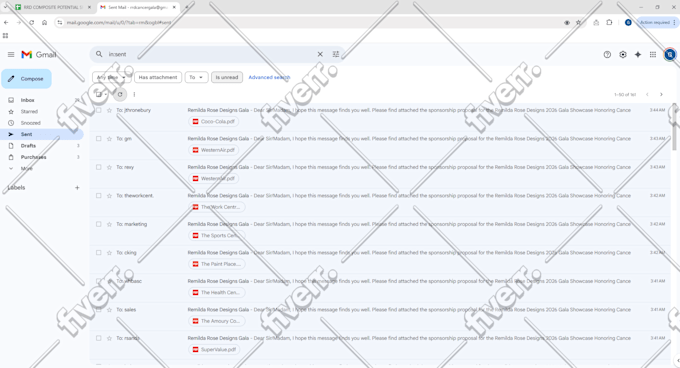Select the email to gm
Viewport: 680px width, 368px height.
(99, 139)
